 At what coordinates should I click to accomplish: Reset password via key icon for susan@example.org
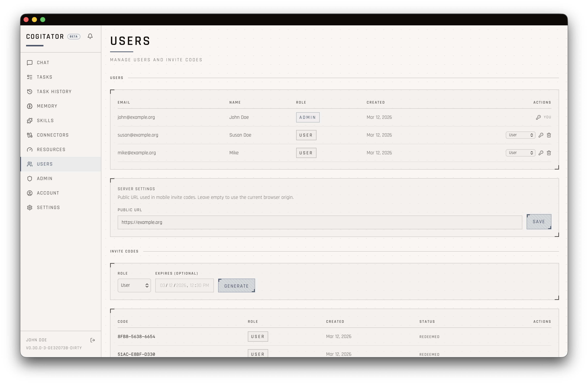(541, 135)
